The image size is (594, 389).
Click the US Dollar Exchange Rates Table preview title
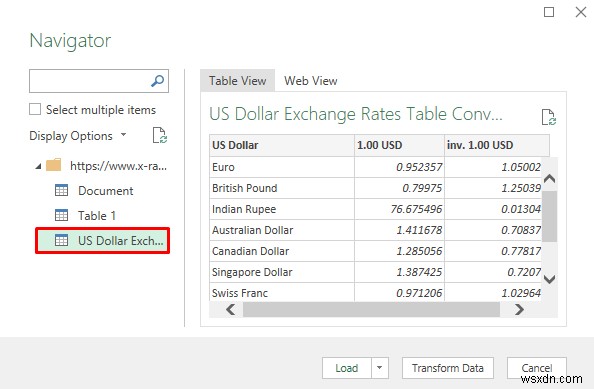coord(356,114)
